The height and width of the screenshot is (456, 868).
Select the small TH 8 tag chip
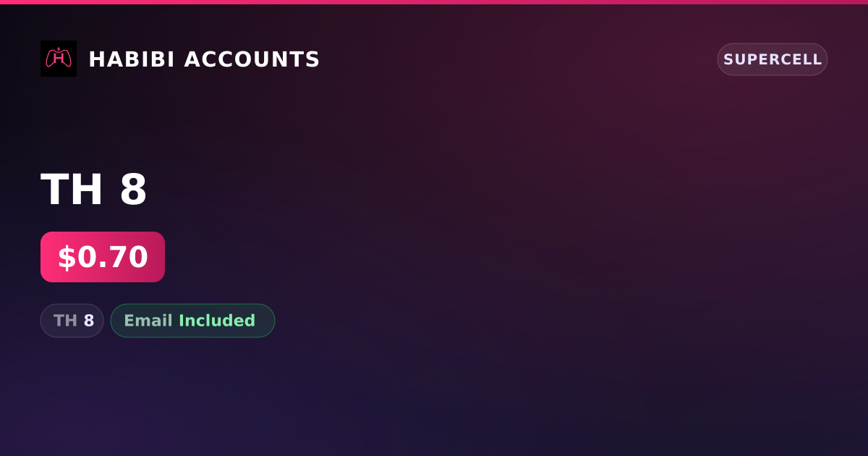click(x=72, y=321)
